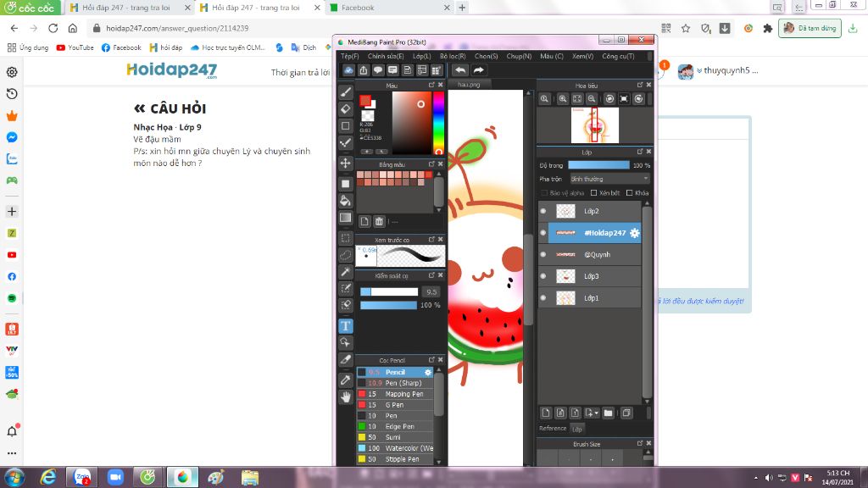Select the Hand pan tool

pos(346,396)
